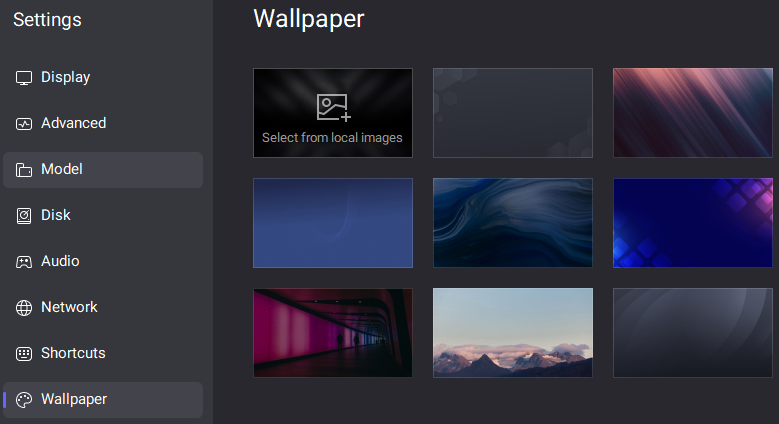Pick the magenta tunnel corridor wallpaper
779x424 pixels.
(x=333, y=333)
